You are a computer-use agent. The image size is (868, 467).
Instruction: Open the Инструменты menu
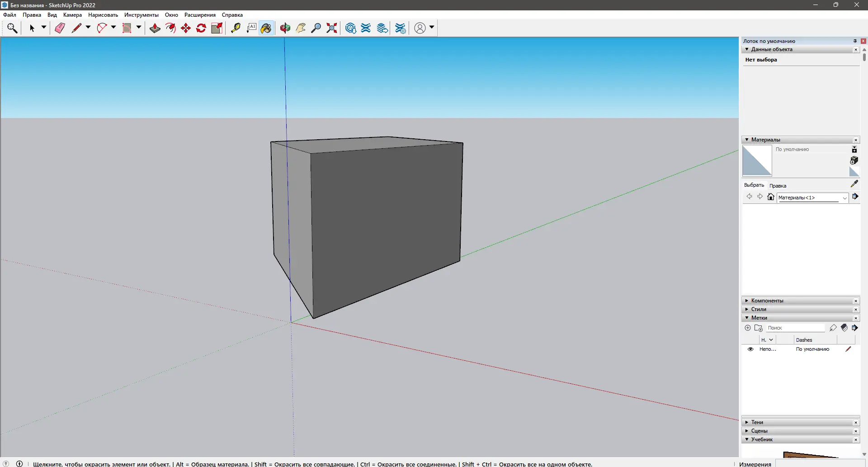142,15
